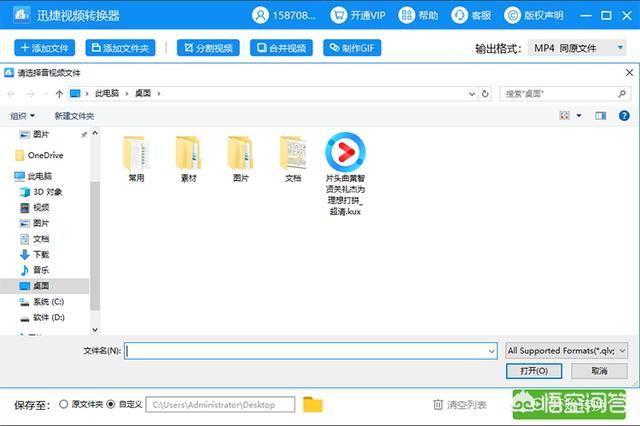640x426 pixels.
Task: Click the save path C:\Users\Administrator\Desktop field
Action: coord(220,405)
